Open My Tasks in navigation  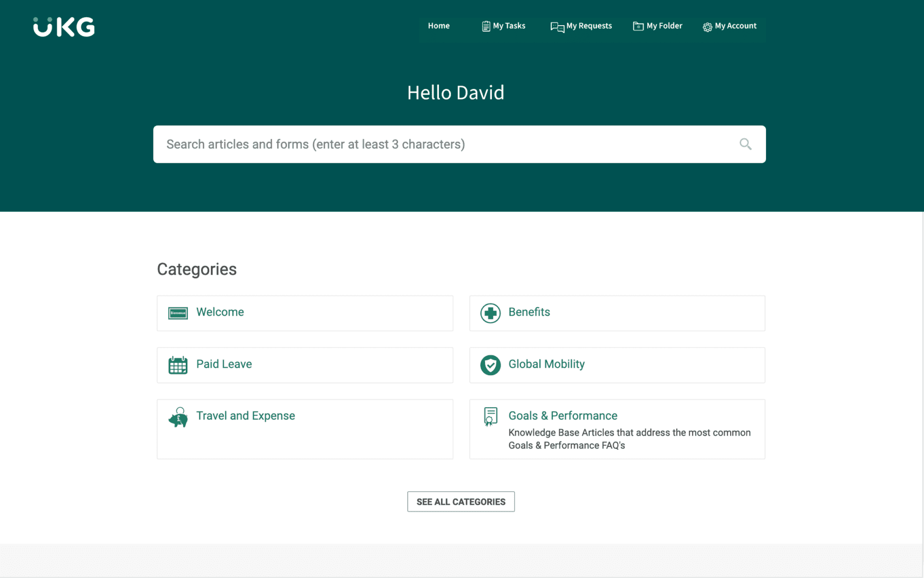(503, 26)
